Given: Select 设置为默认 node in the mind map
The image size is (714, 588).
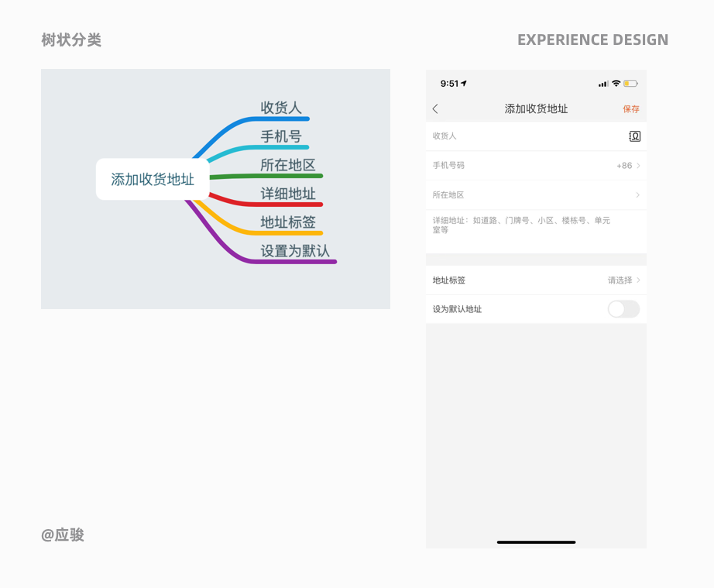Looking at the screenshot, I should pos(295,251).
